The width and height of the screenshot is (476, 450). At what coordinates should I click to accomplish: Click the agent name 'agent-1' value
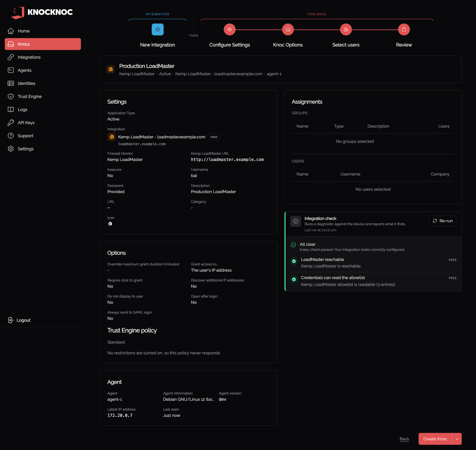[115, 399]
